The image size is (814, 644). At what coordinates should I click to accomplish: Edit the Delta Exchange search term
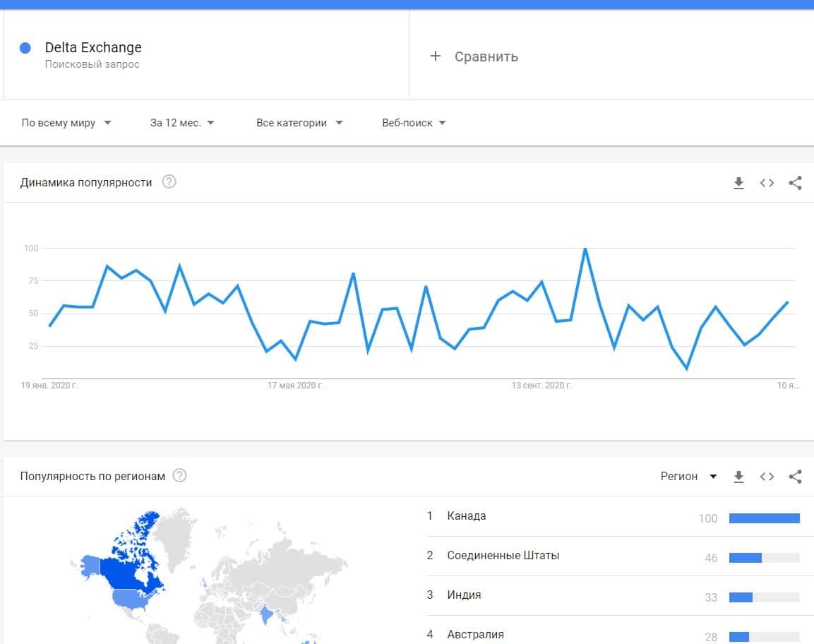coord(93,48)
